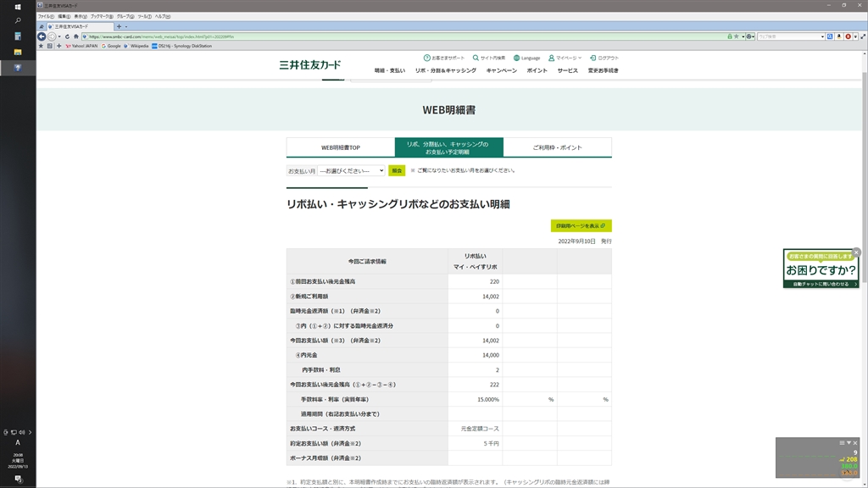Open the new tab plus button

point(119,26)
